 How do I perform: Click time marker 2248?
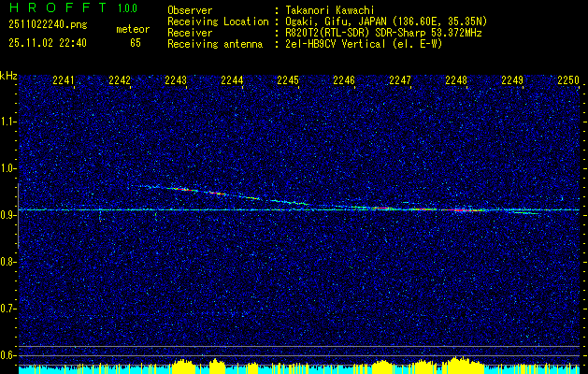click(456, 80)
